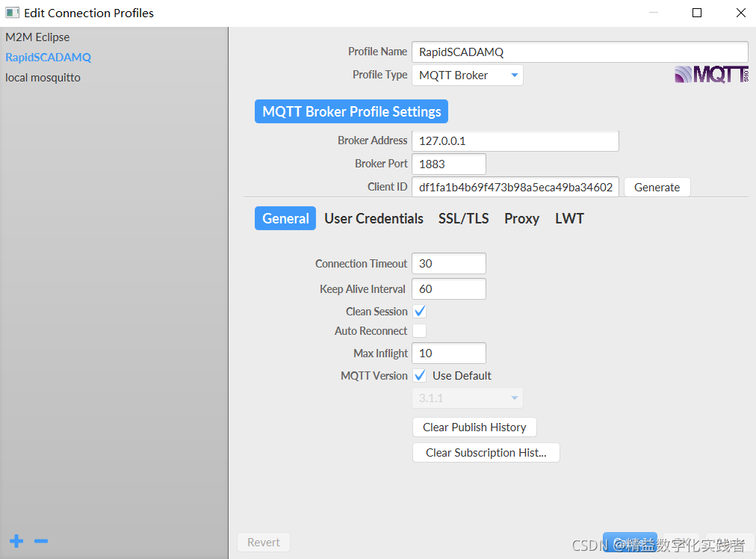Uncheck Use Default for MQTT Version
The width and height of the screenshot is (756, 559).
click(x=419, y=375)
